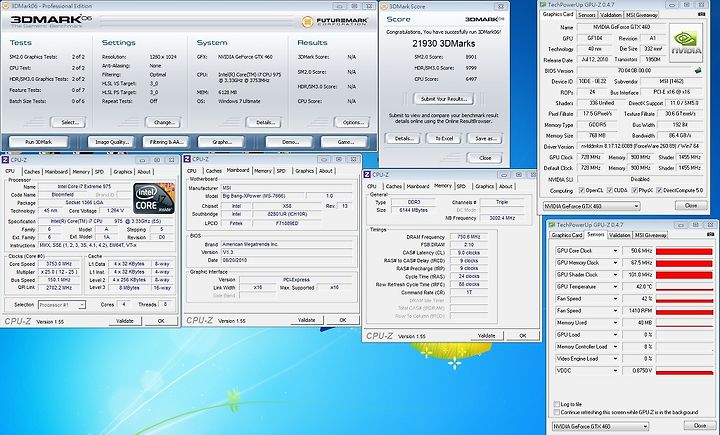This screenshot has height=435, width=720.
Task: Enable Continue refreshing while GPU-Z in background
Action: (557, 412)
